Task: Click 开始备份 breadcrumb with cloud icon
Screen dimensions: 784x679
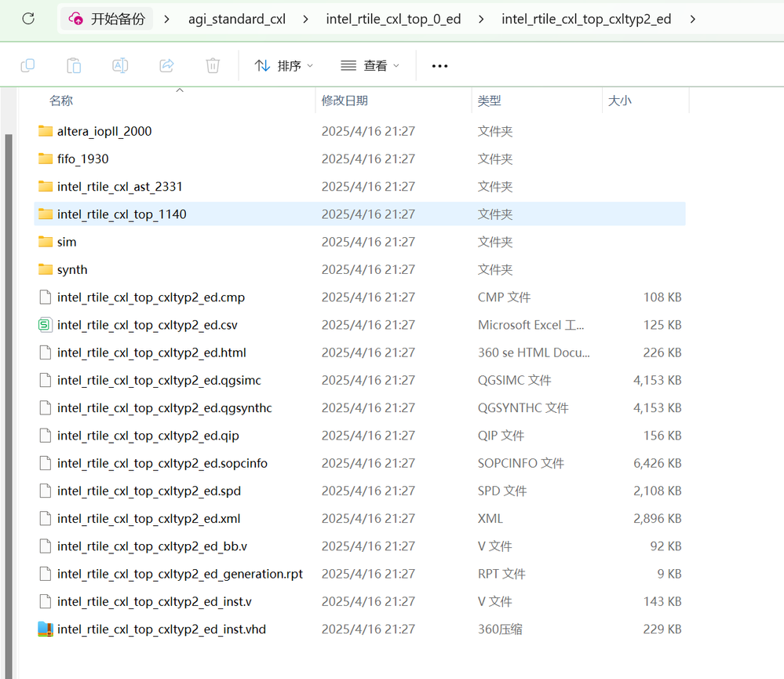Action: click(x=107, y=19)
